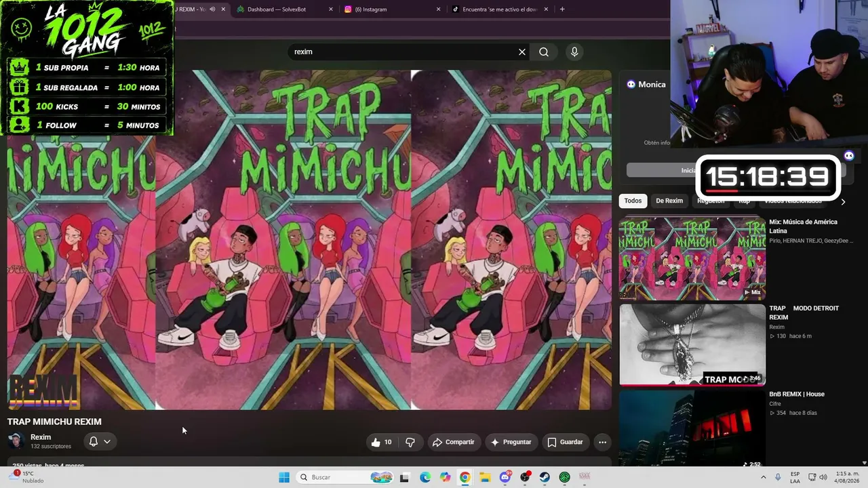Open the three-dot more actions menu
Image resolution: width=868 pixels, height=488 pixels.
tap(602, 442)
